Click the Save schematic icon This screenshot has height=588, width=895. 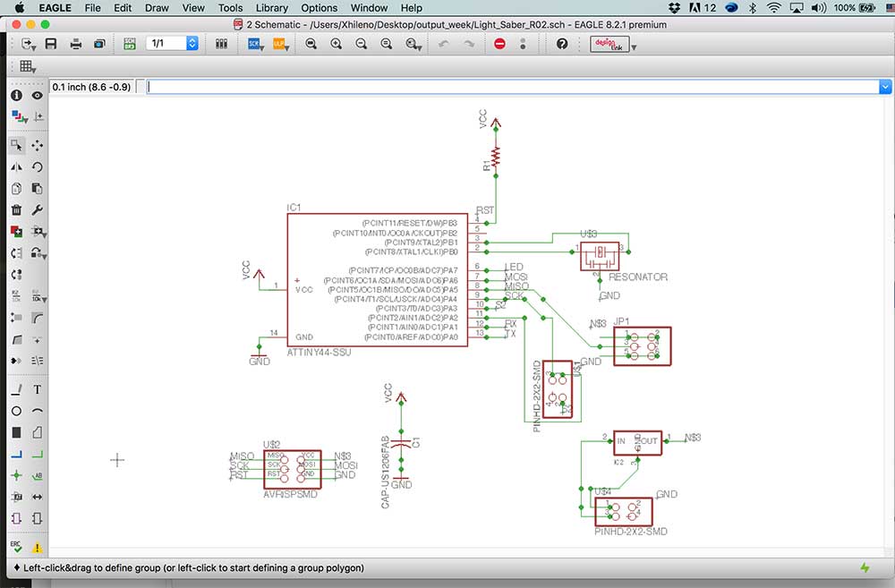(x=51, y=44)
